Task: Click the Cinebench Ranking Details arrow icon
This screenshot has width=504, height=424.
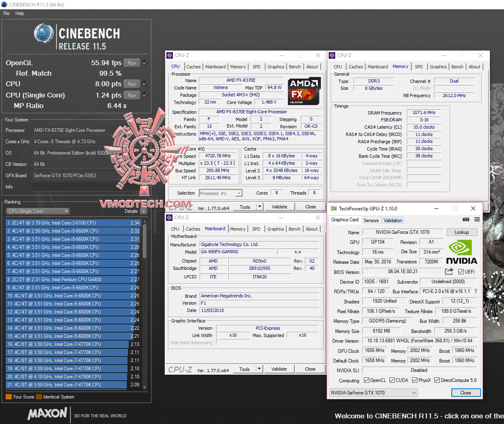Action: [143, 211]
